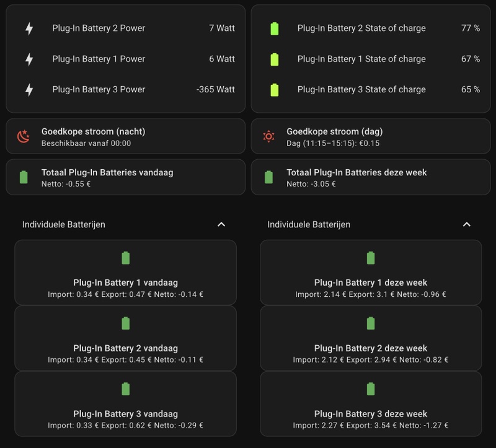Click the -365 Watt value of Plug-In Battery 3
This screenshot has width=496, height=448.
coord(216,89)
